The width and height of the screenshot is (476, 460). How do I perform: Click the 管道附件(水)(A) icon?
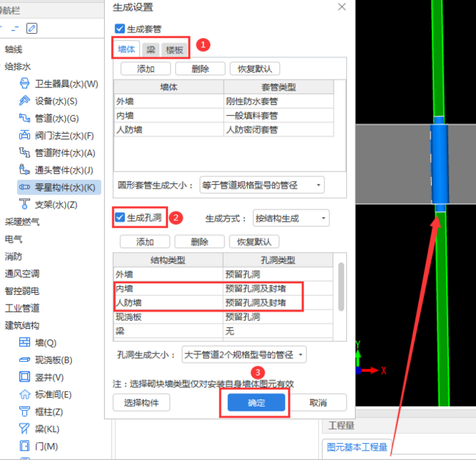click(x=24, y=153)
